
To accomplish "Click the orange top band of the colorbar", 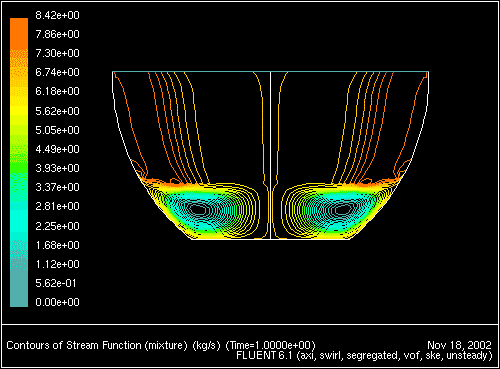I will (19, 33).
